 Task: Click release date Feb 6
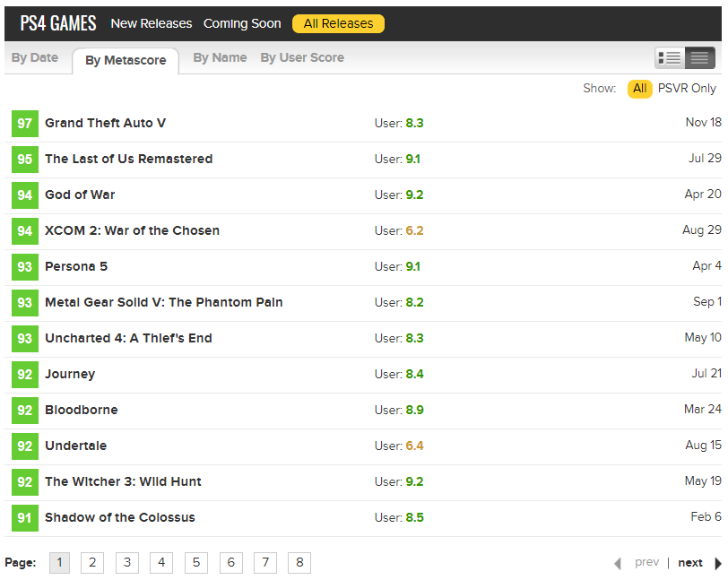point(706,516)
